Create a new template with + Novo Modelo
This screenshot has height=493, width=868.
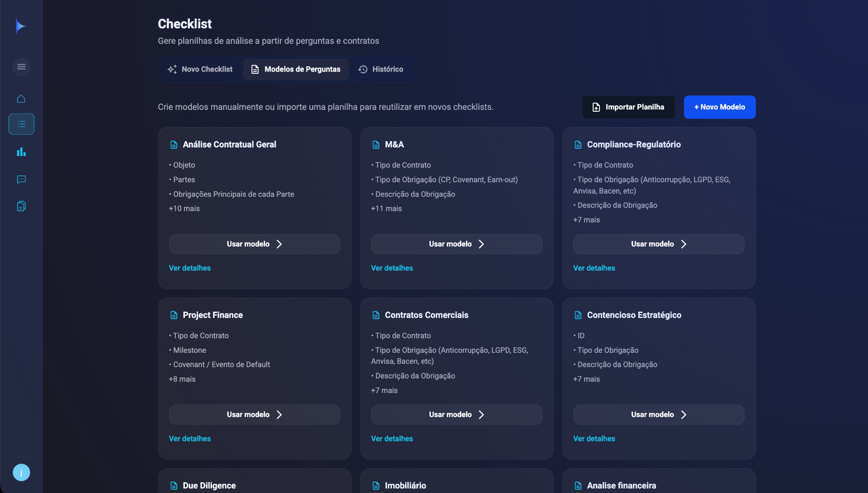tap(720, 107)
